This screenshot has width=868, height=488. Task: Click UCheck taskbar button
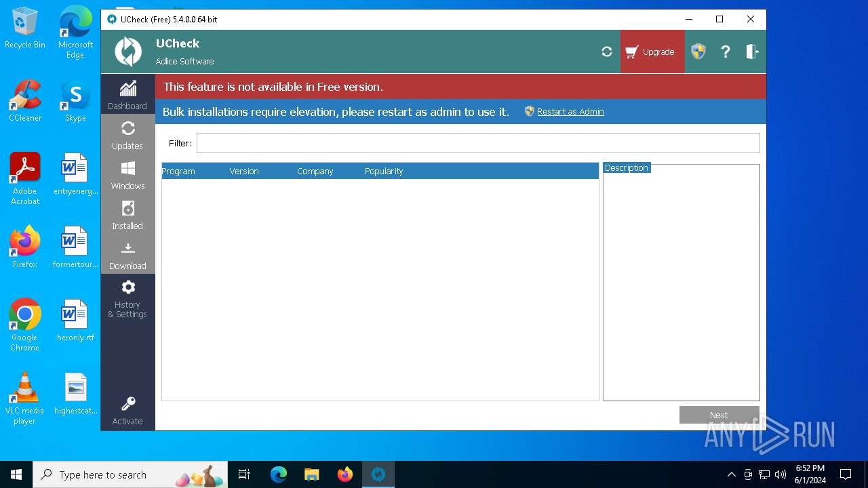[x=378, y=474]
